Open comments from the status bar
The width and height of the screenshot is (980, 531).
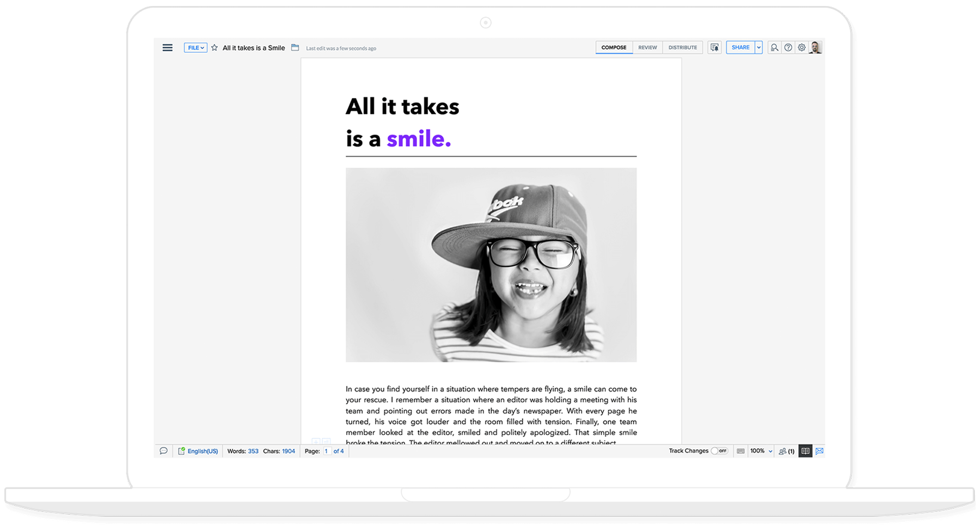click(x=163, y=451)
